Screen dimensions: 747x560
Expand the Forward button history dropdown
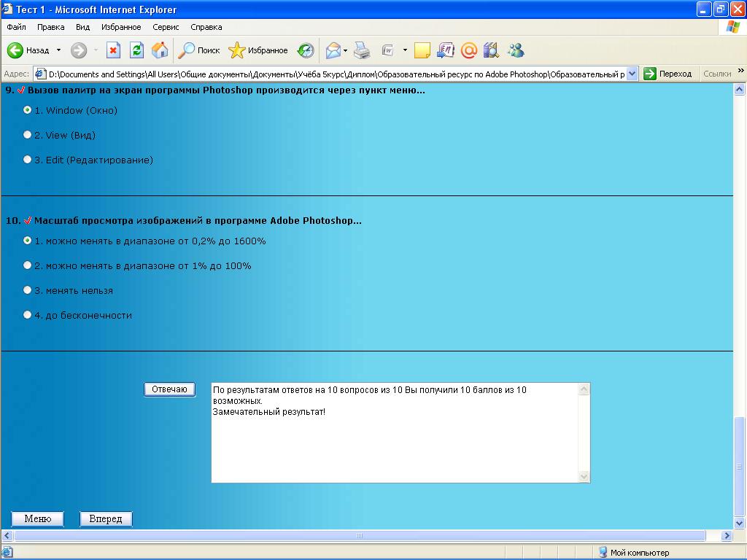[96, 50]
